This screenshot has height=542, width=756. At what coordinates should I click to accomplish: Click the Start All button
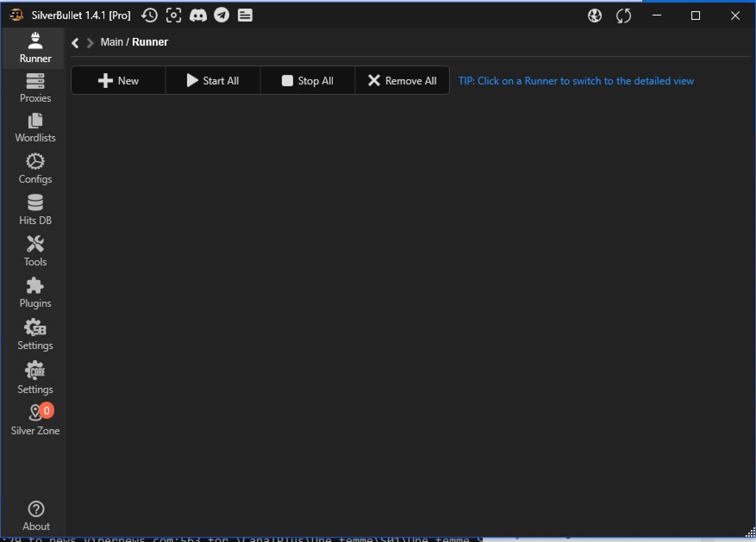coord(213,81)
